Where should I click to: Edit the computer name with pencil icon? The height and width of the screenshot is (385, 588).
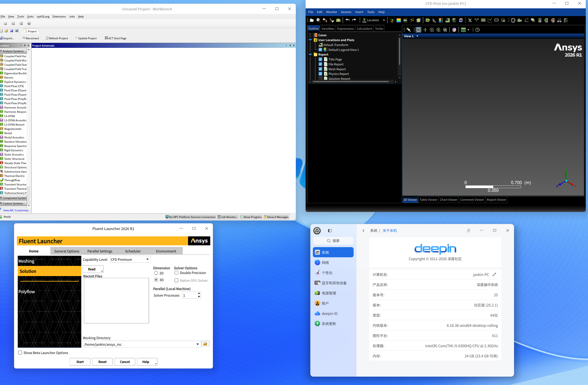[x=494, y=274]
